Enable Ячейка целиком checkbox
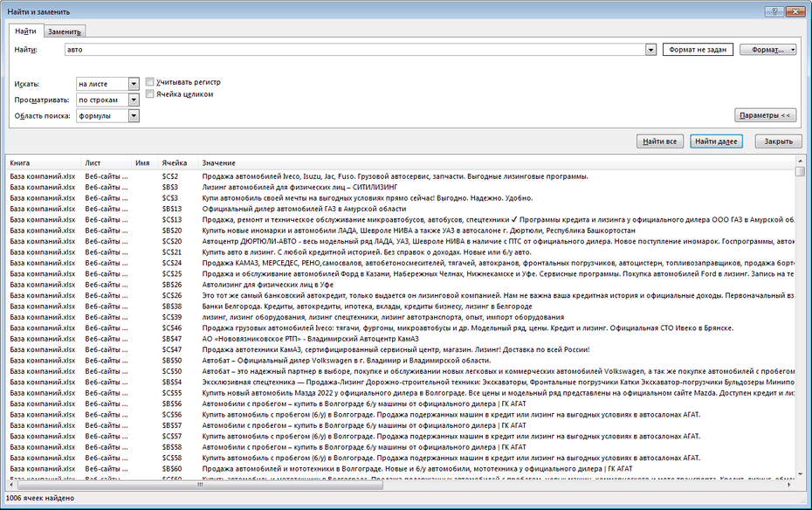Screen dimensions: 812x510 [x=149, y=94]
